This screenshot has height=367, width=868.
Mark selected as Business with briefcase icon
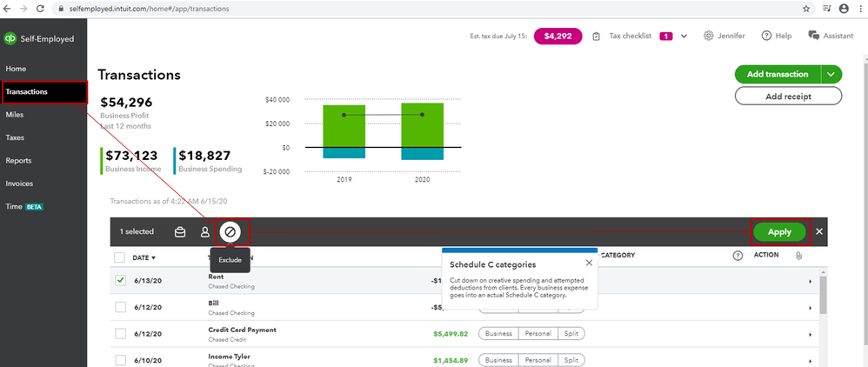180,232
